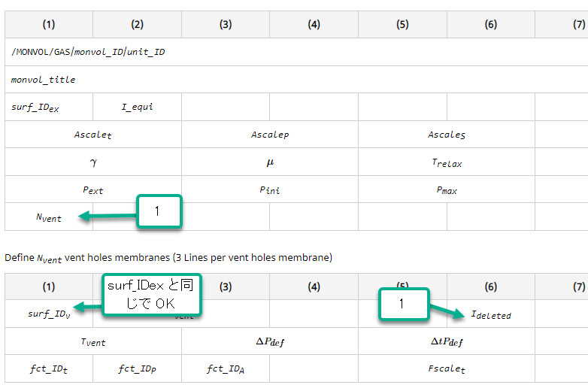Click the fct_IDt cell
Viewport: 588px width, 385px height.
click(x=49, y=369)
